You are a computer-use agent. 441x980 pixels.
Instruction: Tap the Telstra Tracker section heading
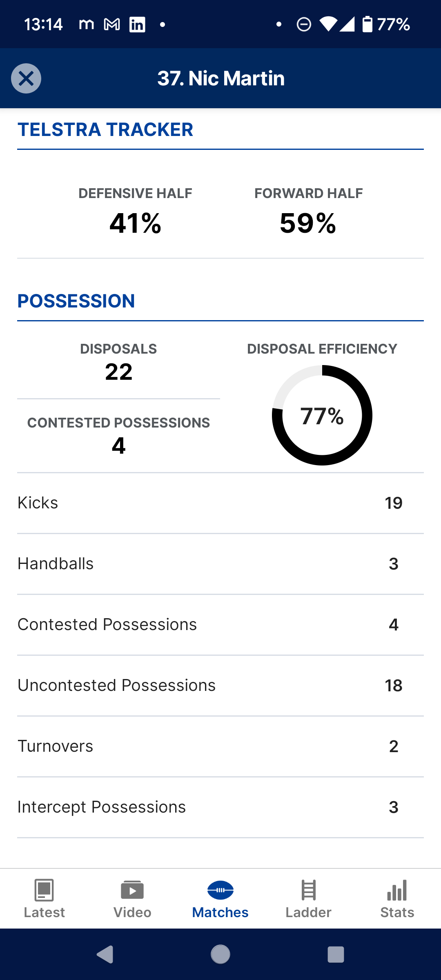[x=105, y=130]
